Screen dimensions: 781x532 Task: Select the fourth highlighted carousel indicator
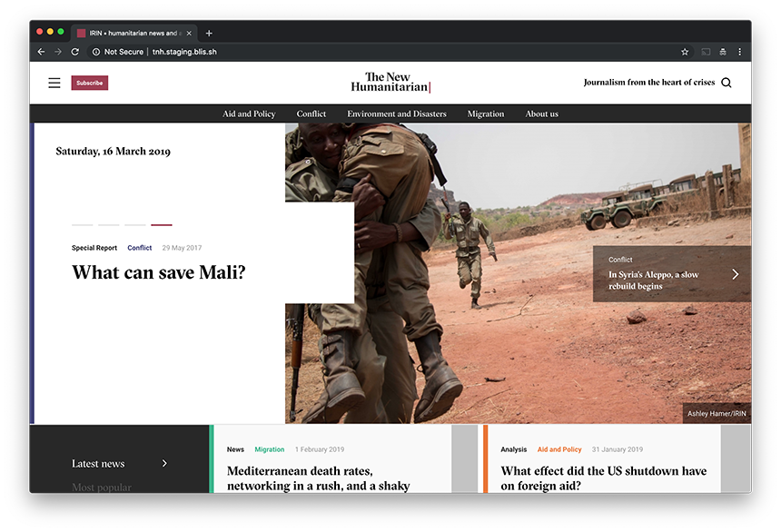(x=162, y=224)
